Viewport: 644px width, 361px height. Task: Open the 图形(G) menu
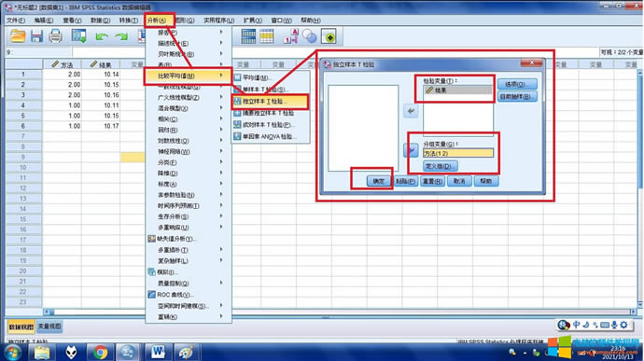pyautogui.click(x=185, y=21)
